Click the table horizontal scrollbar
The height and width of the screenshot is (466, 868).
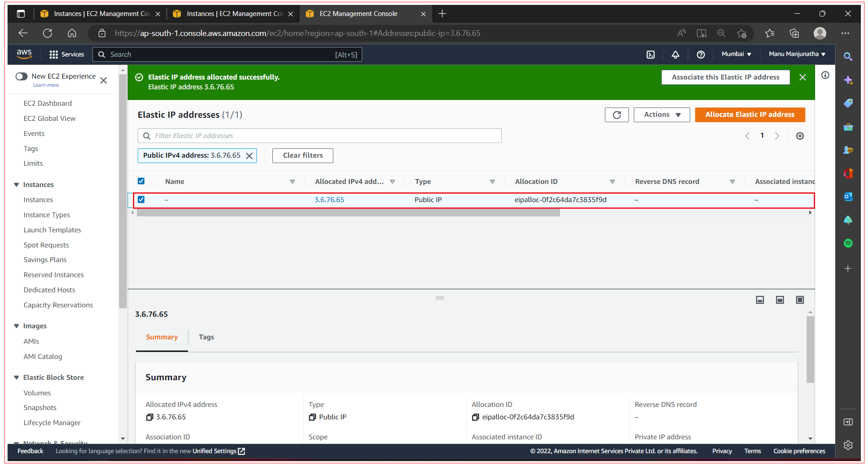coord(348,213)
